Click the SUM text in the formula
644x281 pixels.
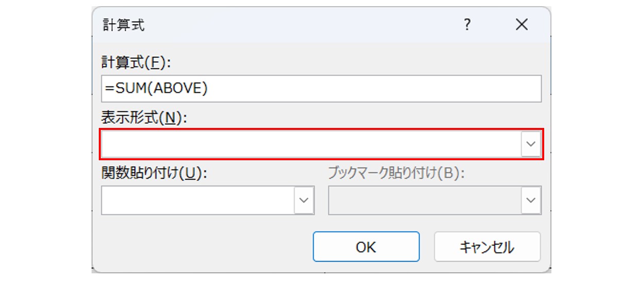128,89
